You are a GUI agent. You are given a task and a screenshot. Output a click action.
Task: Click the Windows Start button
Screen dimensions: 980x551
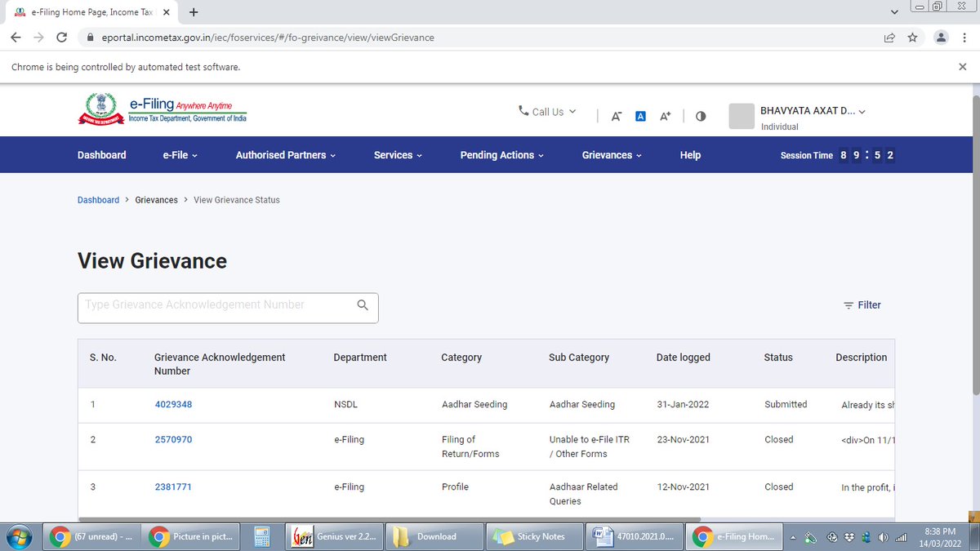point(18,536)
